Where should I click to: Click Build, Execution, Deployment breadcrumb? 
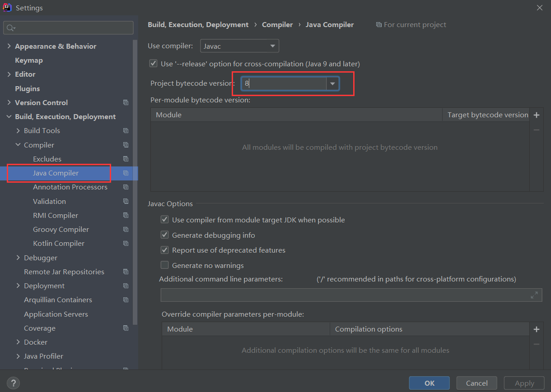198,25
